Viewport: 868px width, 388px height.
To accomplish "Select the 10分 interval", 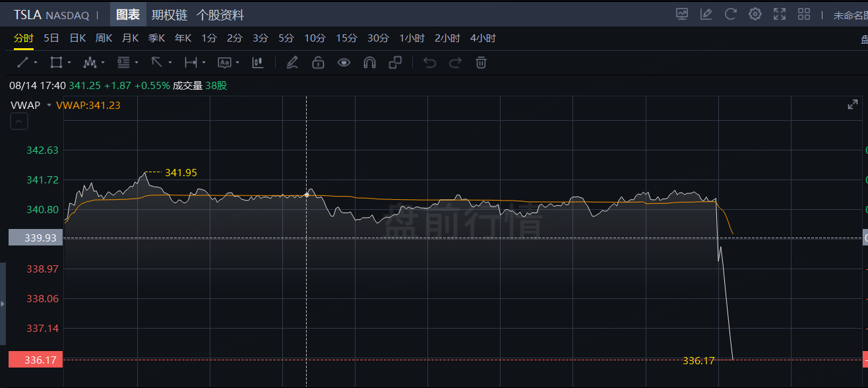I will coord(315,38).
